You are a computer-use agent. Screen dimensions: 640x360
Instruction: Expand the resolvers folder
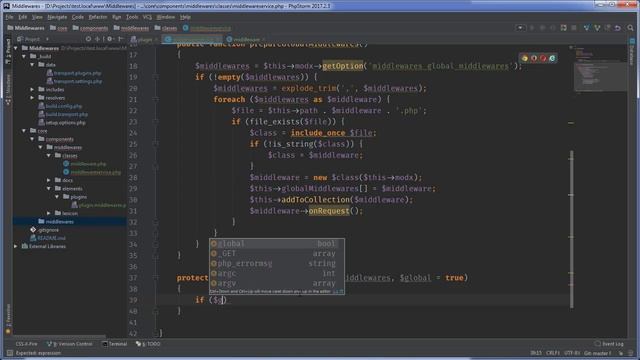tap(32, 98)
